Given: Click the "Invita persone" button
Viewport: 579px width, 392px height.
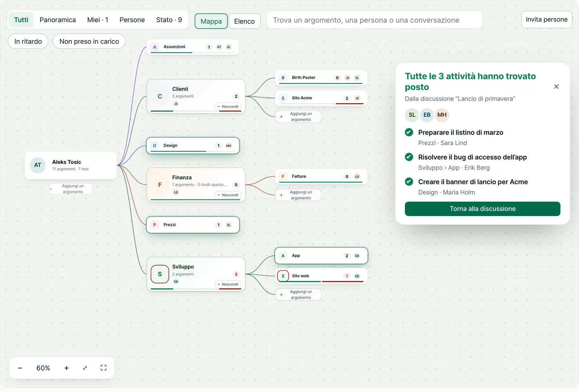Looking at the screenshot, I should (x=546, y=19).
